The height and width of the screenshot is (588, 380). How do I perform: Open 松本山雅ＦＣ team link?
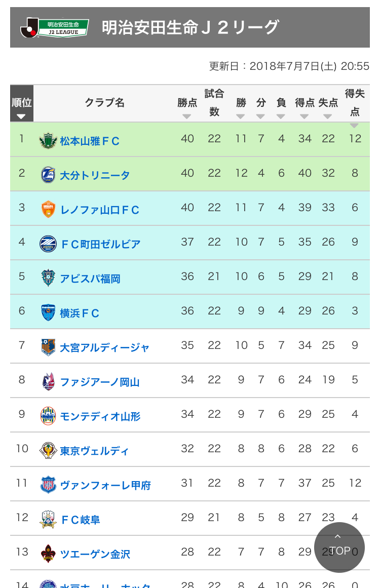90,141
